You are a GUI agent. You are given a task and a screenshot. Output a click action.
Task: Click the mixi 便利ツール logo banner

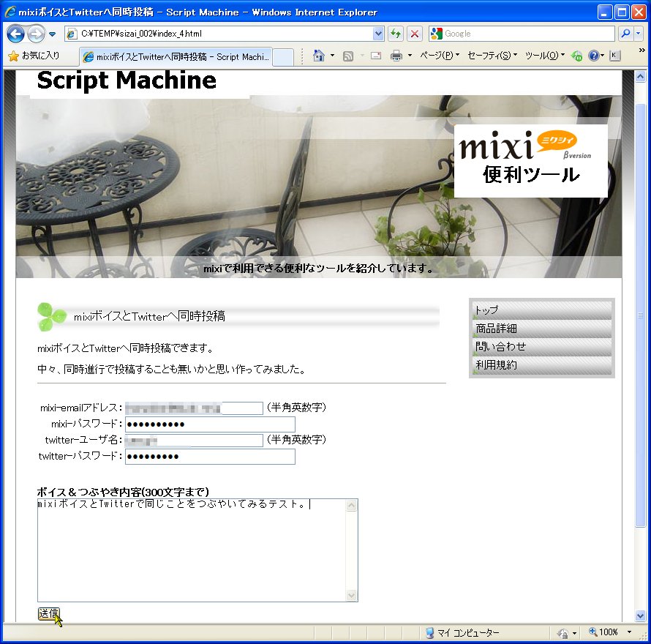click(530, 161)
